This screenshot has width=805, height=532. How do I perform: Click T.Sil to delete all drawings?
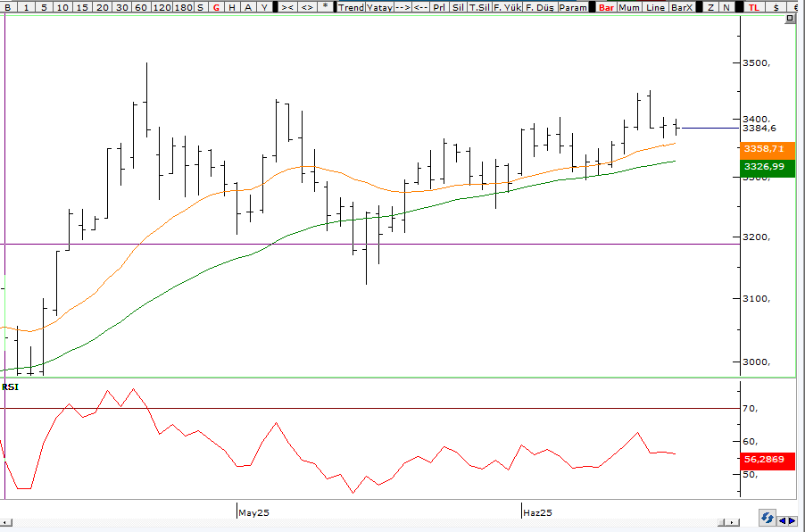click(x=479, y=7)
